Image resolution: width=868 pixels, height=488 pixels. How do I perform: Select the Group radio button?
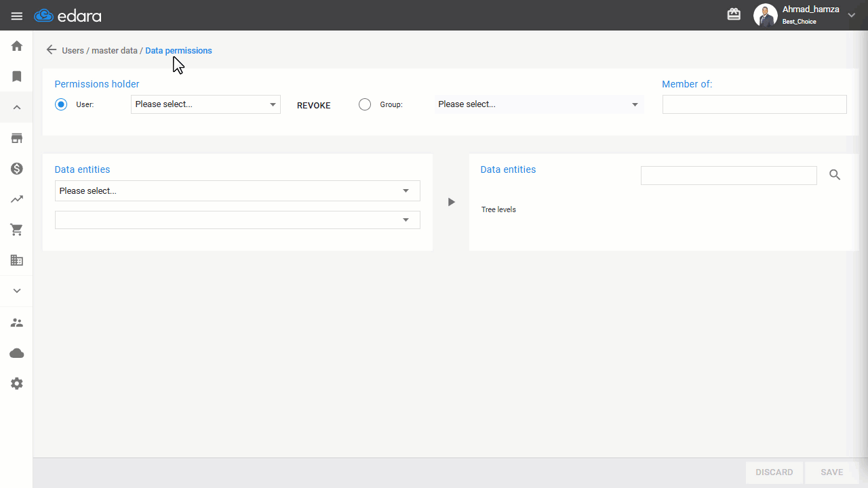(365, 104)
